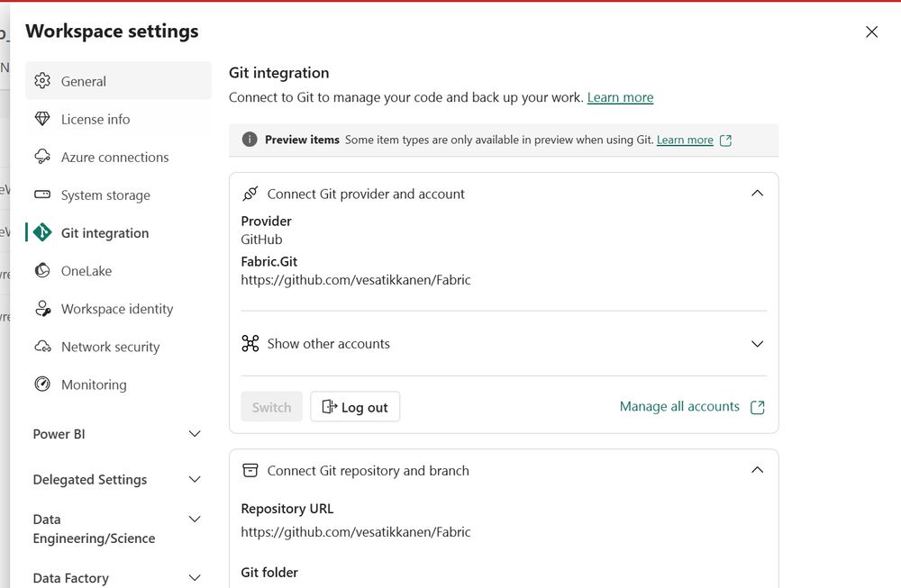
Task: Click the Workspace identity person icon
Action: [43, 308]
